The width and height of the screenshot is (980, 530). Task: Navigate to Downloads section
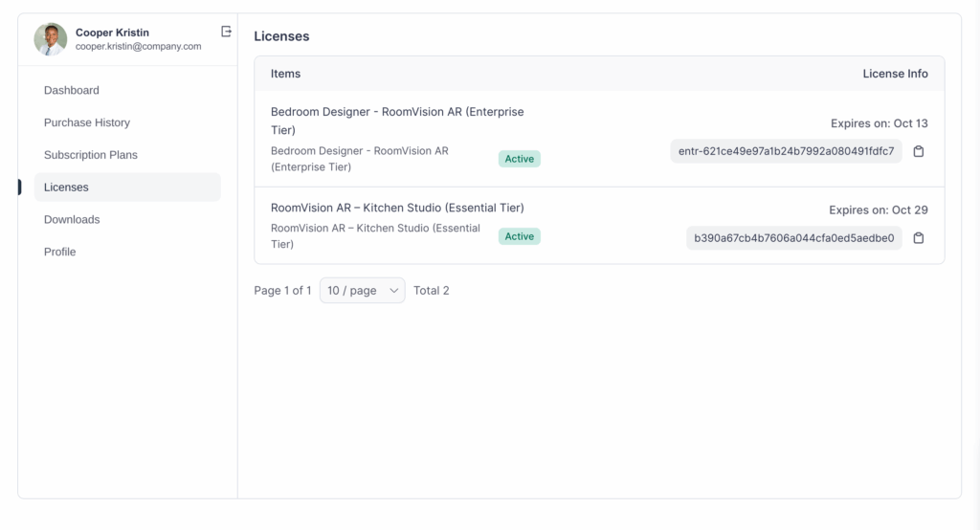(72, 219)
